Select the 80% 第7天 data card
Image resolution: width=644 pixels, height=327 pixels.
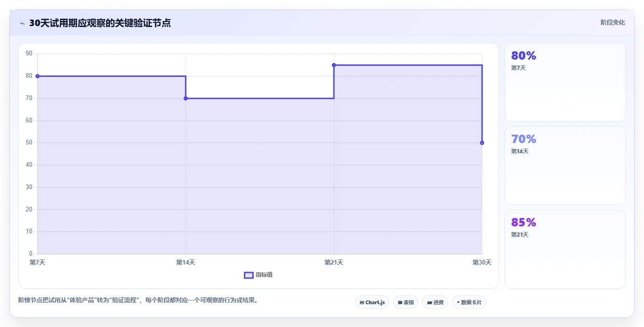(565, 82)
